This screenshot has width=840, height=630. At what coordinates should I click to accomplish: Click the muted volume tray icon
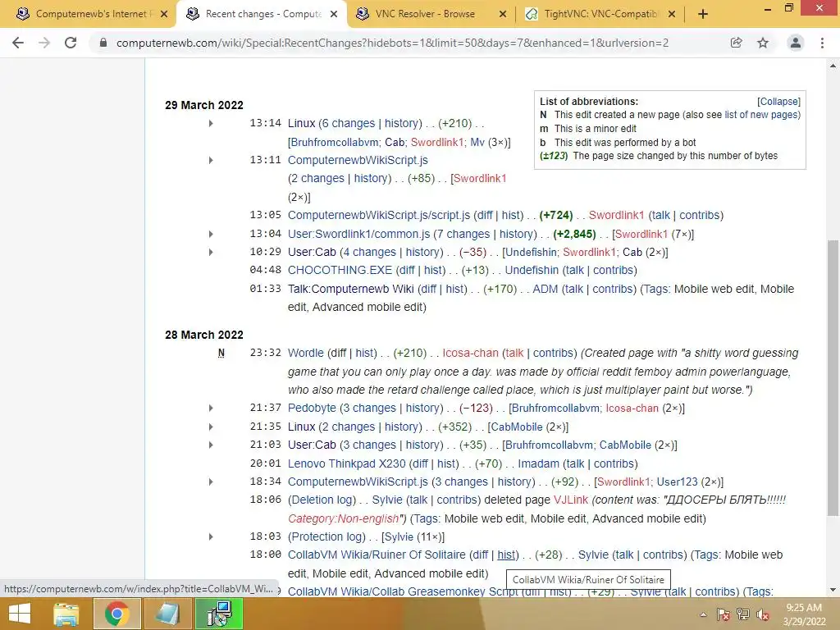point(763,614)
